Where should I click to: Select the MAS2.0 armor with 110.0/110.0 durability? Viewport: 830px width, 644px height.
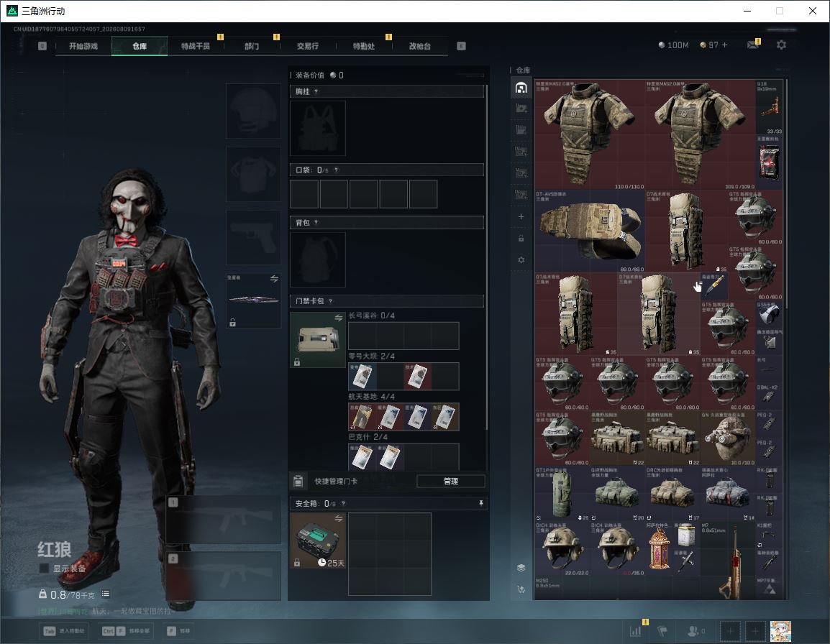[x=590, y=135]
